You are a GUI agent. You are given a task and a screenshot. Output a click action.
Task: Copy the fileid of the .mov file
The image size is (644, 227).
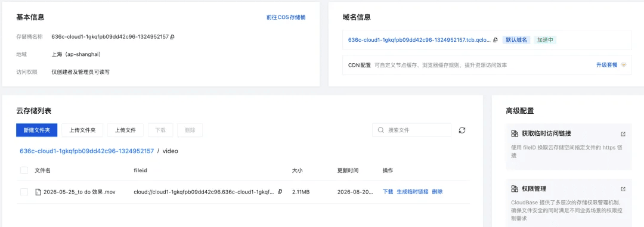[280, 192]
